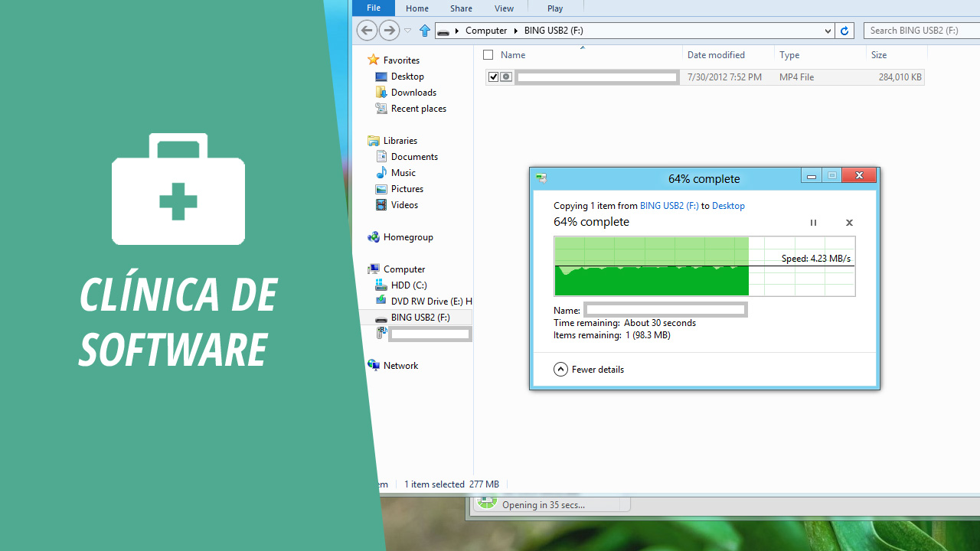The width and height of the screenshot is (980, 551).
Task: Click the Desktop destination link
Action: point(728,206)
